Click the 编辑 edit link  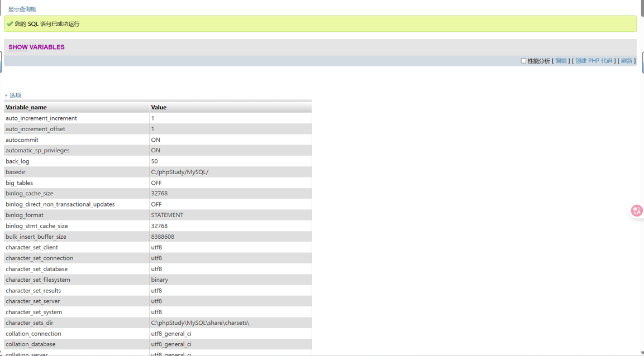(x=561, y=61)
